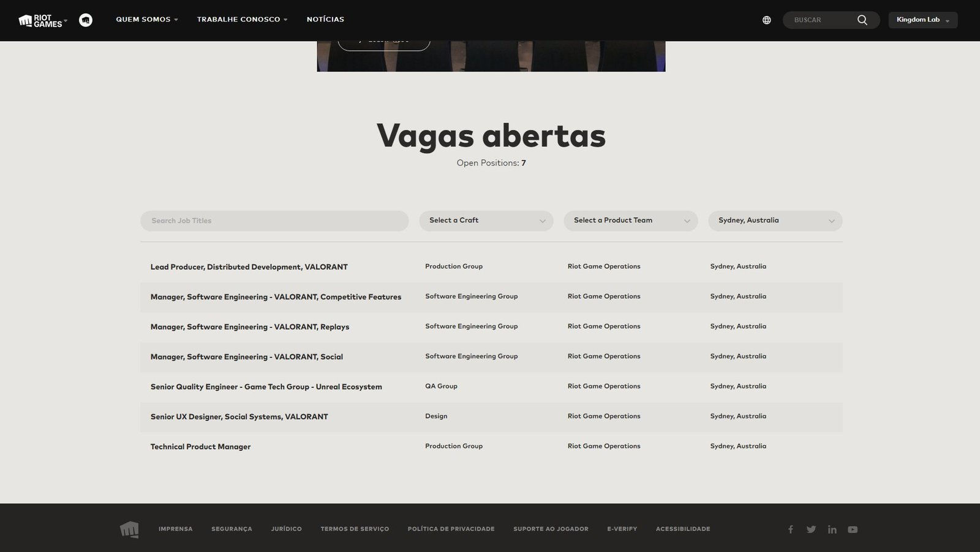Click Riot Game Operations in Lead Producer row
The width and height of the screenshot is (980, 552).
point(604,267)
